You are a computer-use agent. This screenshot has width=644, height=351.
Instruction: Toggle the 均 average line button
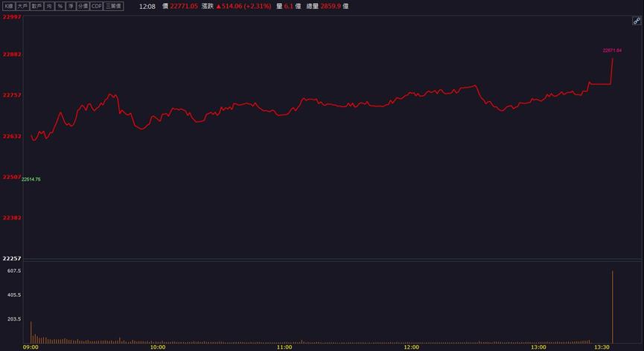[49, 6]
